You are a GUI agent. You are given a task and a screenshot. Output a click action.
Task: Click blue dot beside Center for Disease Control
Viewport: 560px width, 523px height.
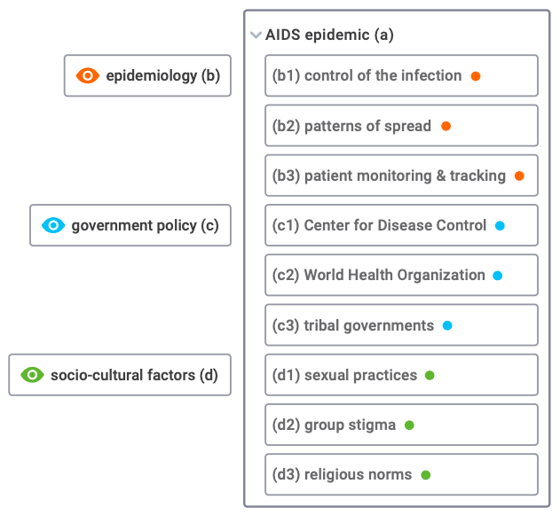(500, 226)
